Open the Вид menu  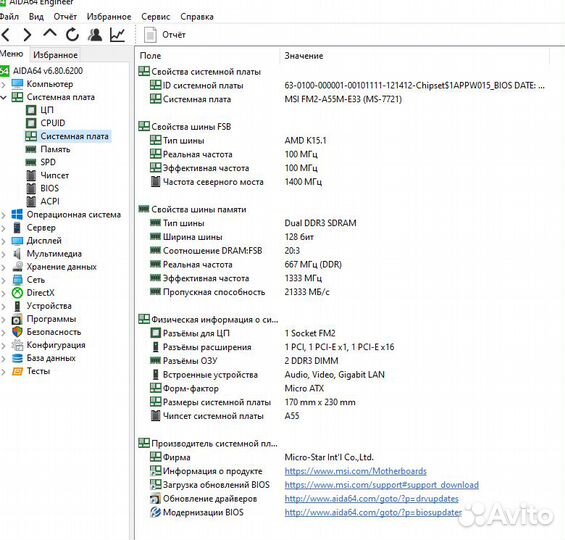pyautogui.click(x=36, y=17)
